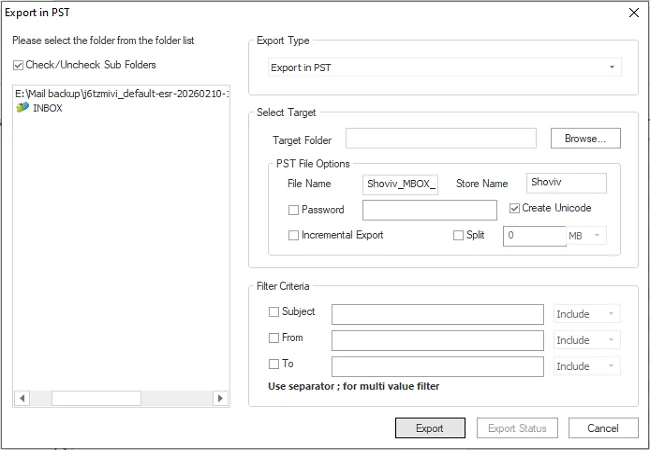Open From Include dropdown
650x450 pixels.
[x=587, y=340]
